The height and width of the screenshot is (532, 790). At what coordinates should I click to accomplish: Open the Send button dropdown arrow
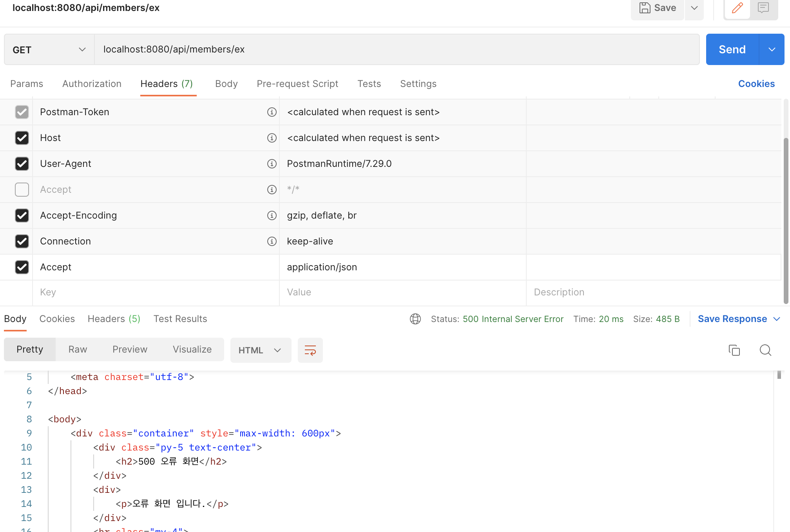point(772,50)
